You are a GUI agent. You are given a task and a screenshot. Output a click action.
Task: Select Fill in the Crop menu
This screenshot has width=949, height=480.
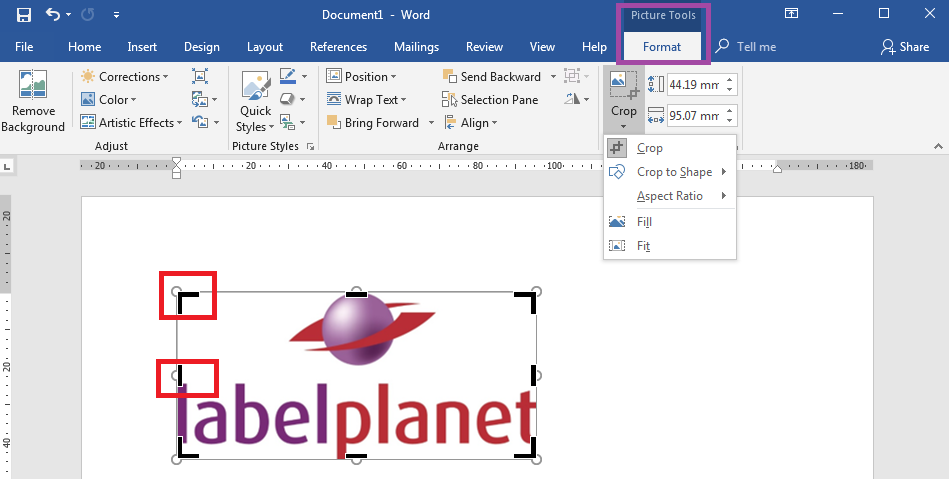(x=669, y=222)
